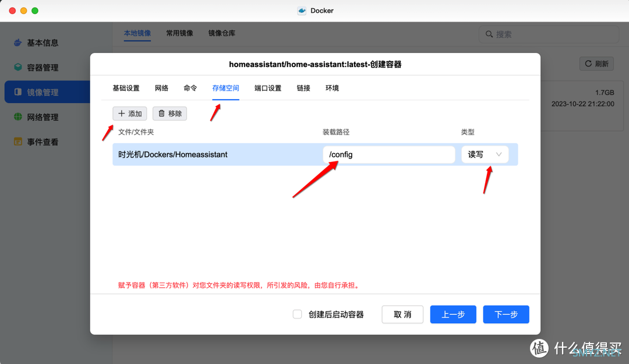Enable 创建后启动容器 checkbox
The width and height of the screenshot is (629, 364).
click(x=297, y=314)
